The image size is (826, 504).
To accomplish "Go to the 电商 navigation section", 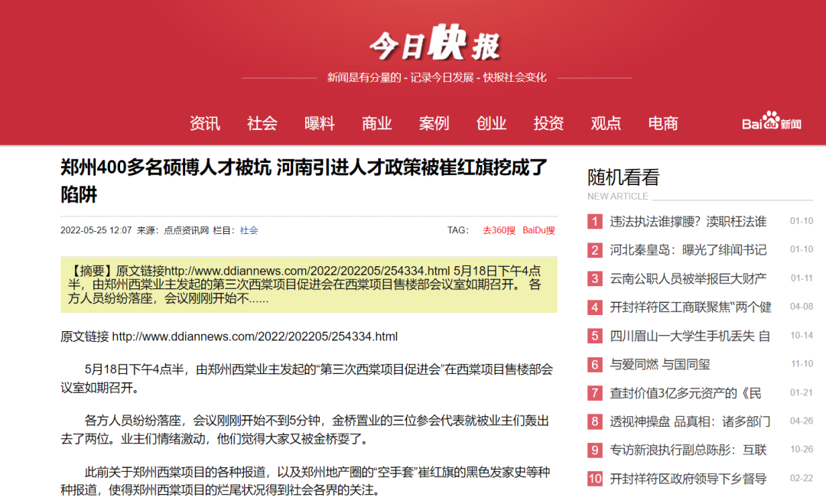I will pyautogui.click(x=663, y=123).
